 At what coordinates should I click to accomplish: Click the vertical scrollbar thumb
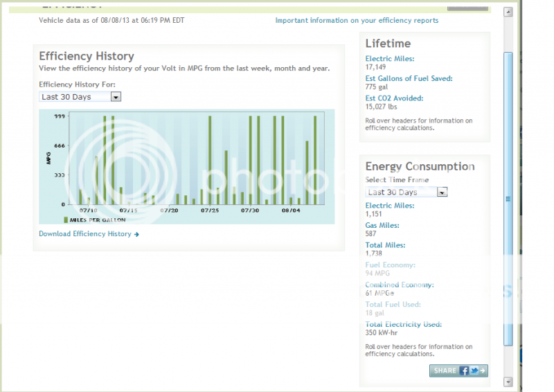pos(508,199)
